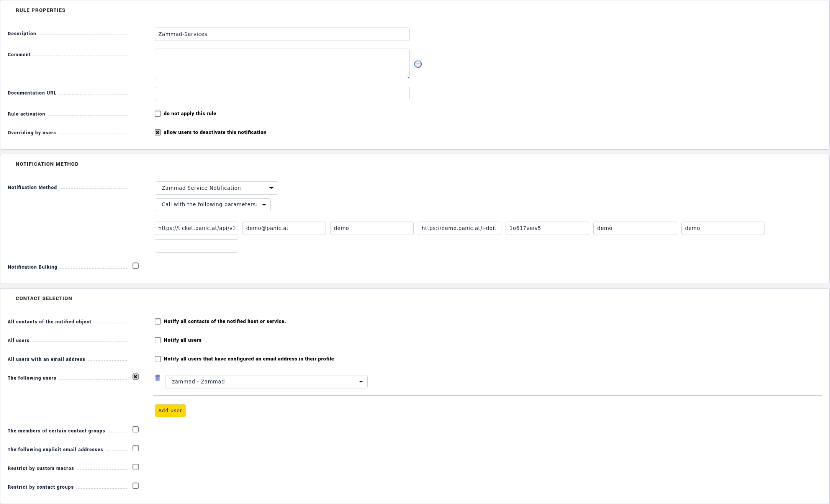Click 'CONTACT SELECTION' section heading

44,298
